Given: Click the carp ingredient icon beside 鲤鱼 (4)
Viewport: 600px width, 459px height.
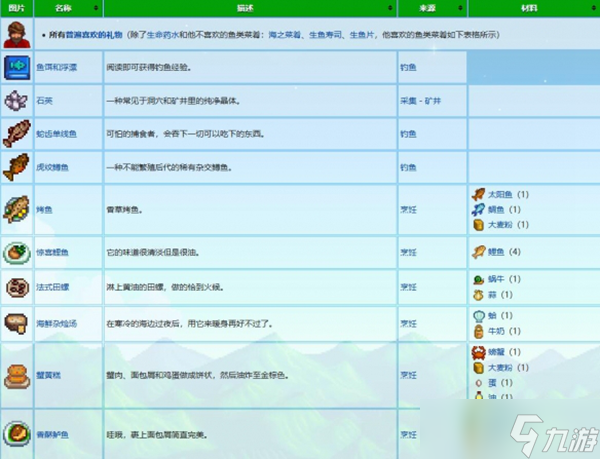Looking at the screenshot, I should point(479,252).
